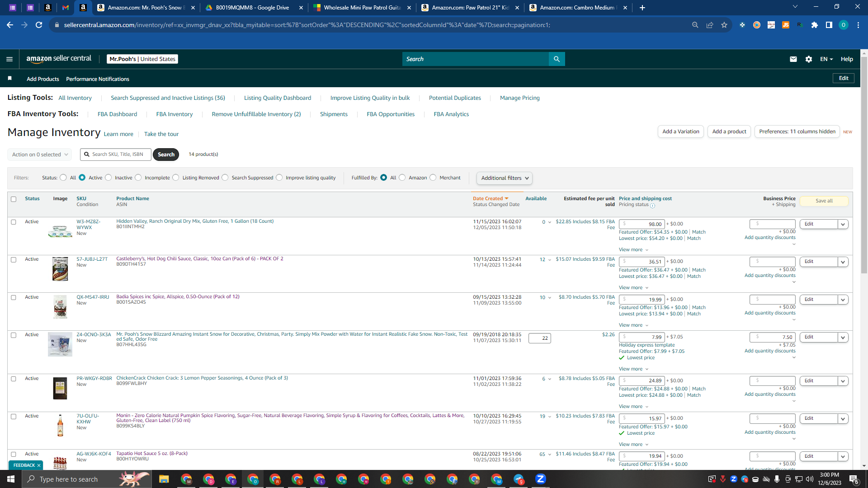
Task: Check the Badia Spices Allspice row checkbox
Action: tap(14, 298)
